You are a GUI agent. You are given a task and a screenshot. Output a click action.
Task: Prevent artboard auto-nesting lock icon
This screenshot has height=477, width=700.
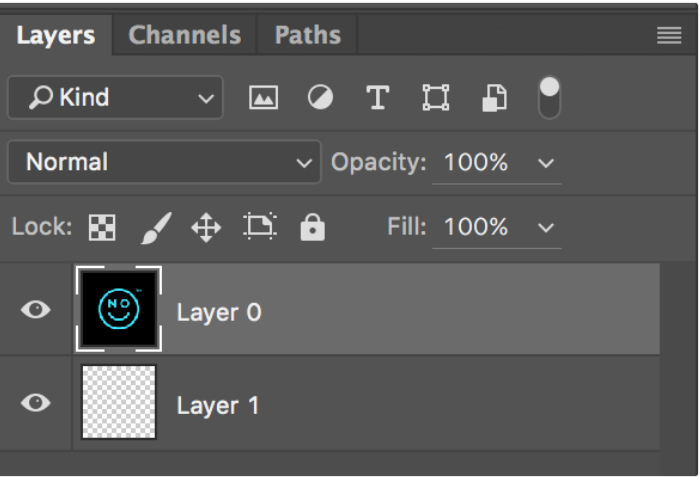pyautogui.click(x=260, y=228)
